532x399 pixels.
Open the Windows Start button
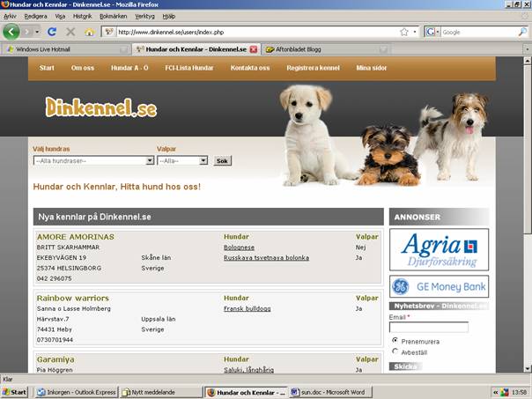14,392
